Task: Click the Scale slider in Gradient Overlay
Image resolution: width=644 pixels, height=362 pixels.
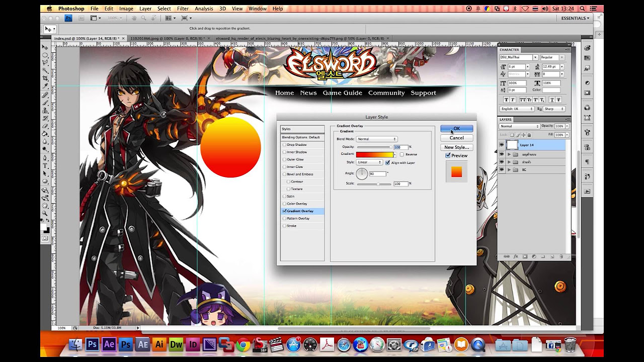Action: coord(374,184)
